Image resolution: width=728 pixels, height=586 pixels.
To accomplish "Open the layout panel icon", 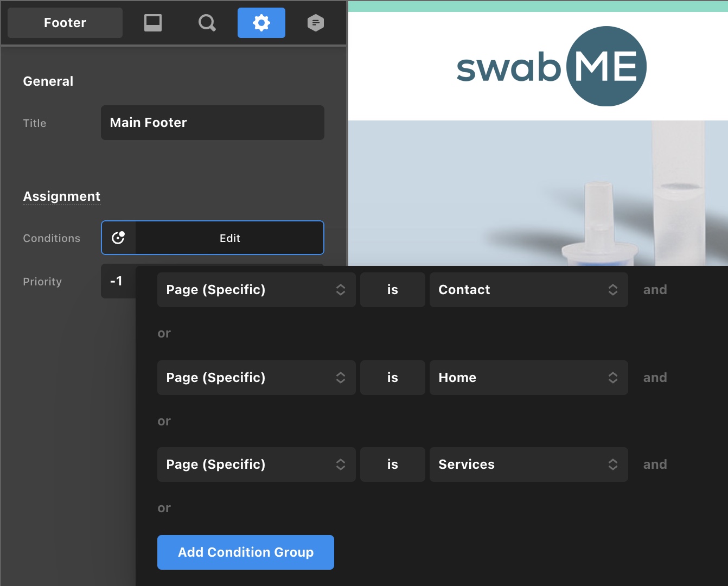I will point(153,23).
